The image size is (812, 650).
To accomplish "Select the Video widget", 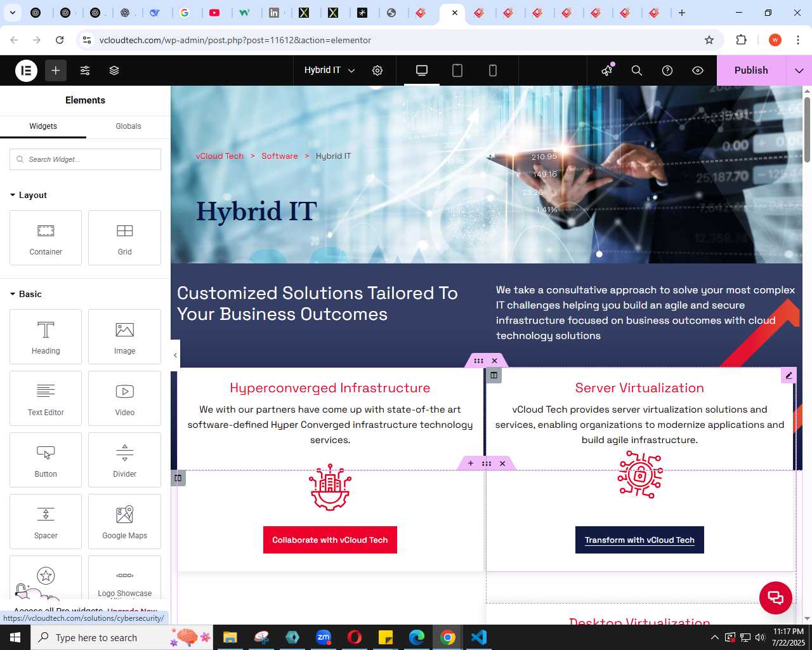I will click(x=125, y=398).
